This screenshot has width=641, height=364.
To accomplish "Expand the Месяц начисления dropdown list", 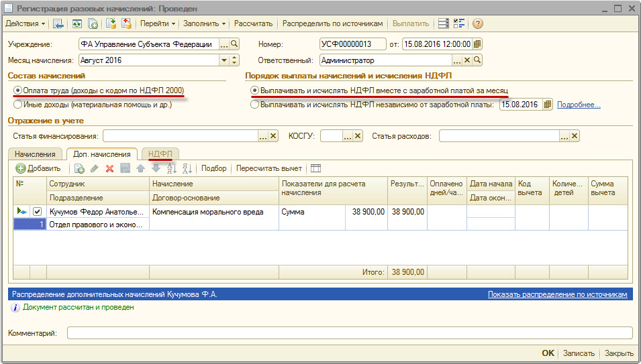I will click(224, 60).
